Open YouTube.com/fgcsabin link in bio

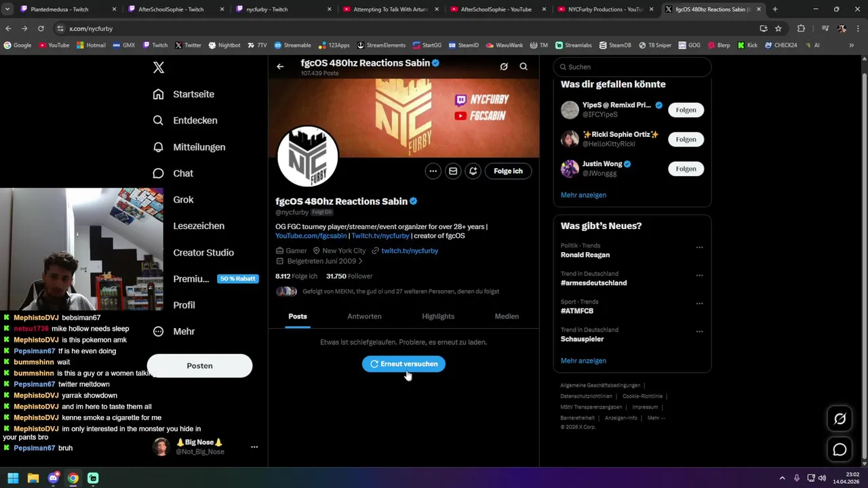(311, 236)
